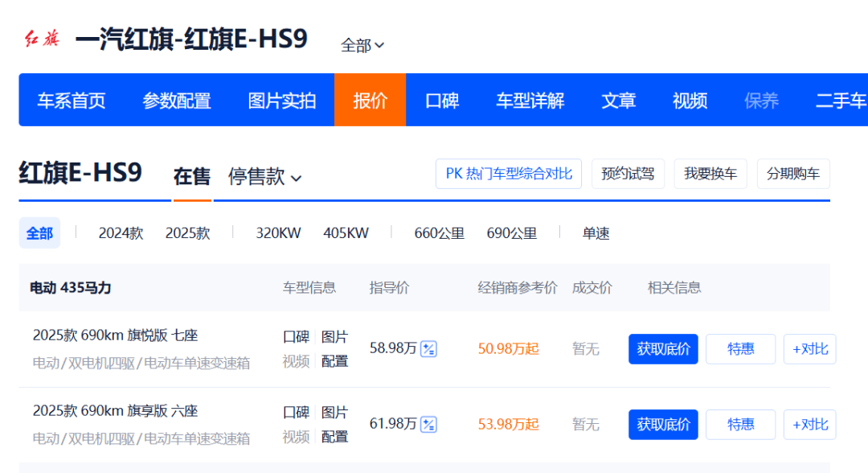
Task: Select the 在售 tab
Action: coord(192,177)
